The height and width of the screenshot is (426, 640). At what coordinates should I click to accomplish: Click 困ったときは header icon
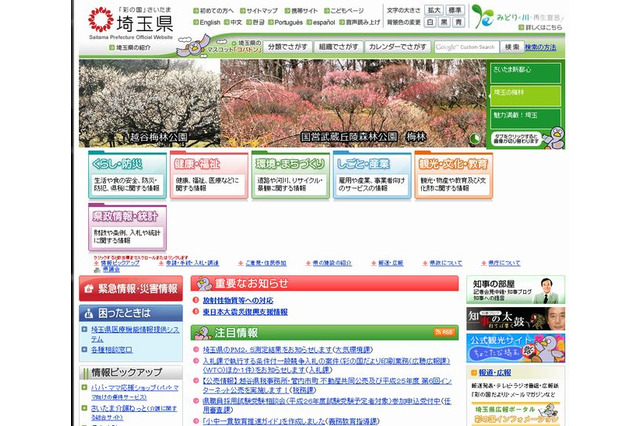89,313
